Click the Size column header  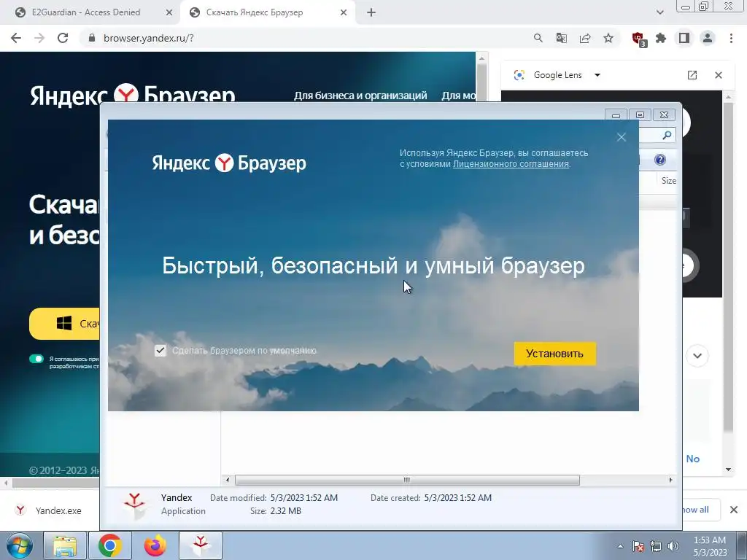[668, 181]
